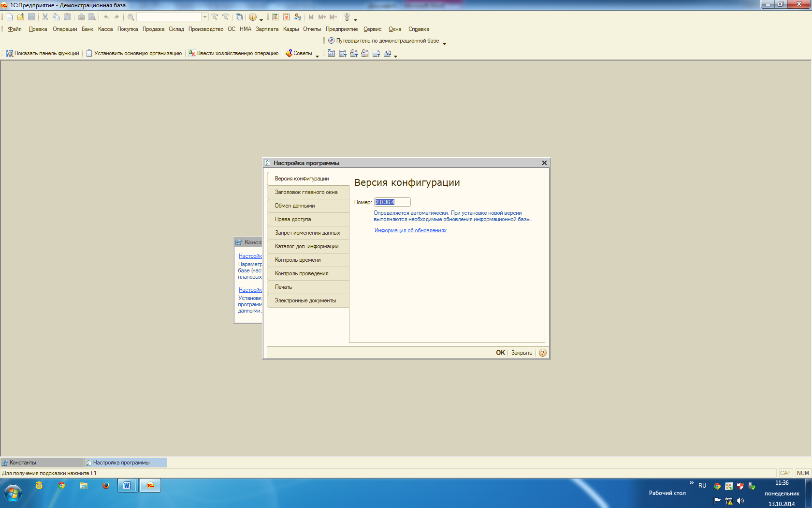Image resolution: width=812 pixels, height=508 pixels.
Task: Expand the help icon dropdown arrow
Action: point(261,20)
